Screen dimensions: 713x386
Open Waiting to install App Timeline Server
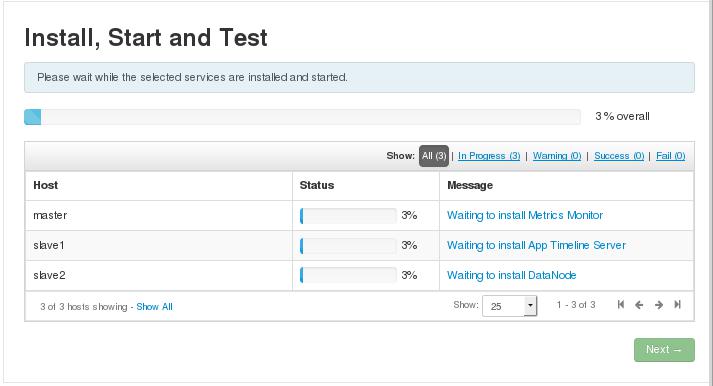[x=536, y=246]
